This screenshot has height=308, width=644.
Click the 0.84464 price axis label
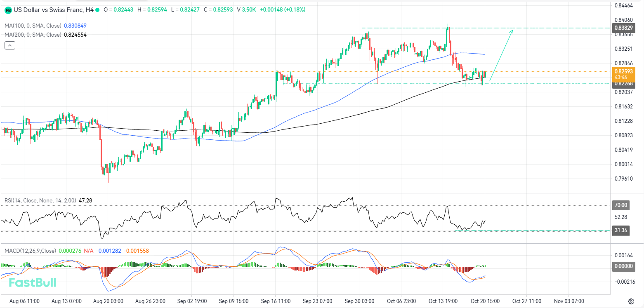(x=623, y=6)
